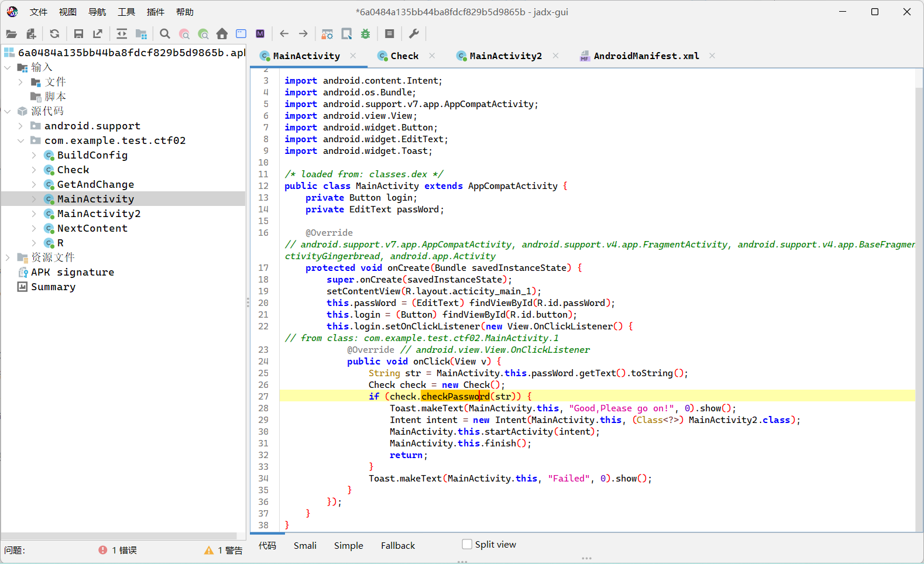Screen dimensions: 924x564
Task: Launch the debugger bug icon
Action: (x=366, y=34)
